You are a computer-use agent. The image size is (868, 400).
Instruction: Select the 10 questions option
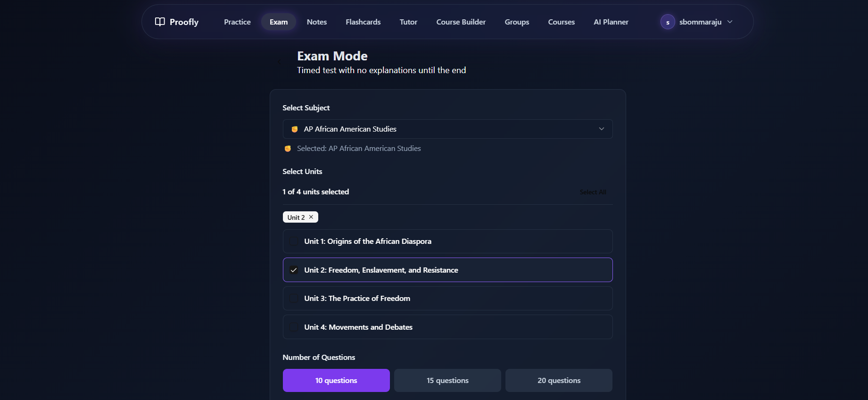336,381
